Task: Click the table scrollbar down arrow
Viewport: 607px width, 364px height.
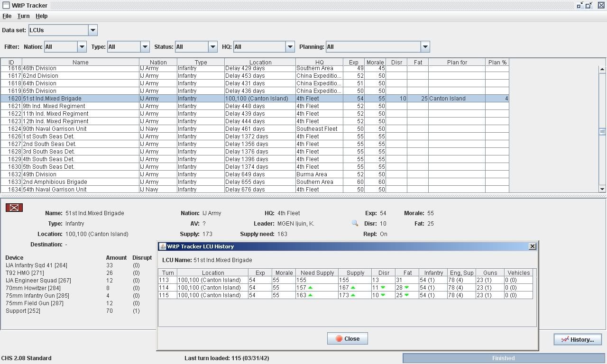Action: [602, 189]
